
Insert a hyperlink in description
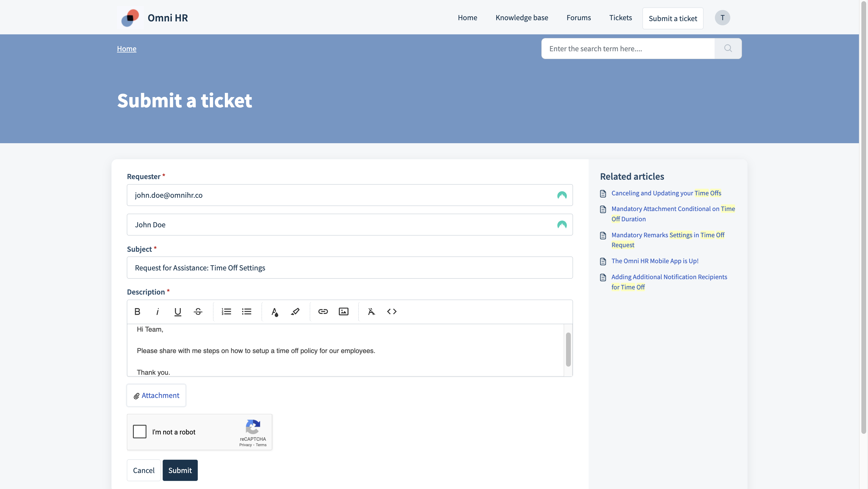click(x=323, y=311)
